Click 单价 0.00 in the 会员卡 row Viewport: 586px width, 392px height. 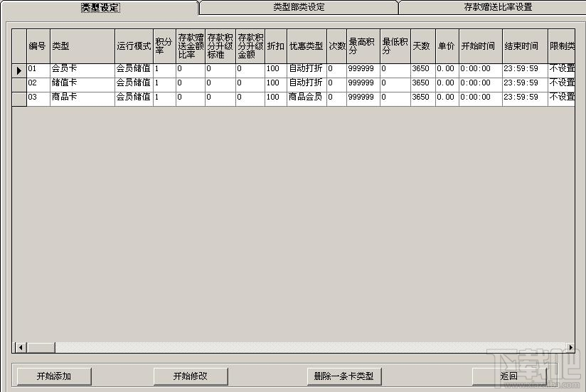(x=447, y=69)
